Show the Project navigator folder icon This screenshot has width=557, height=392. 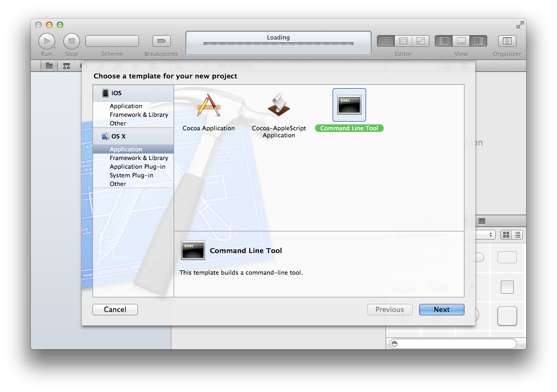tap(49, 66)
